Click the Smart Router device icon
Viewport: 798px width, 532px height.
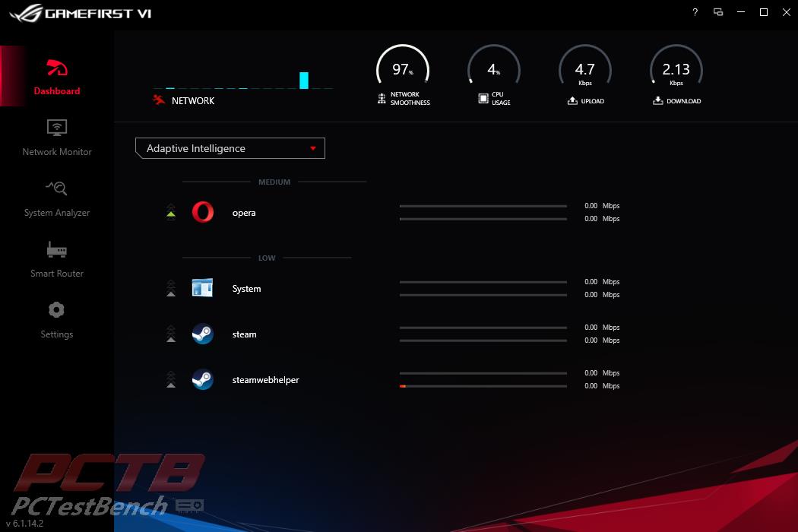pyautogui.click(x=56, y=249)
